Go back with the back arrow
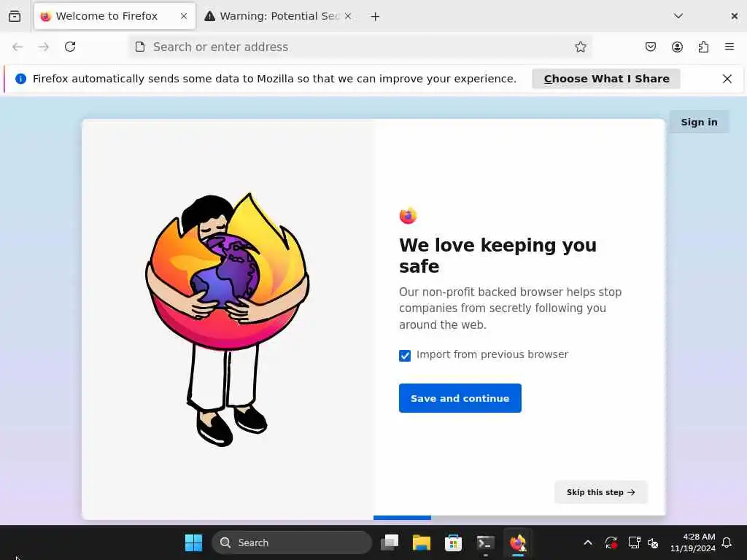This screenshot has height=560, width=747. 18,47
